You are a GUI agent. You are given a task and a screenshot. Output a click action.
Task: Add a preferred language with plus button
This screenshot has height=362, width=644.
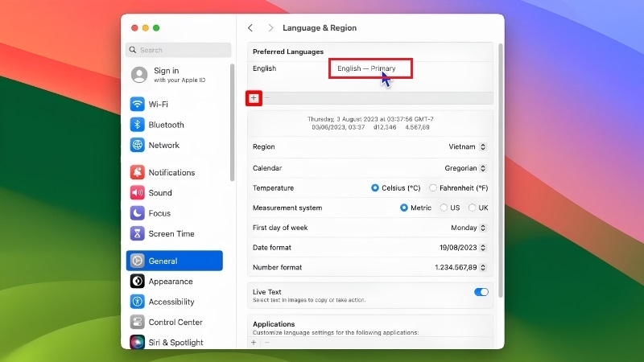click(x=254, y=98)
